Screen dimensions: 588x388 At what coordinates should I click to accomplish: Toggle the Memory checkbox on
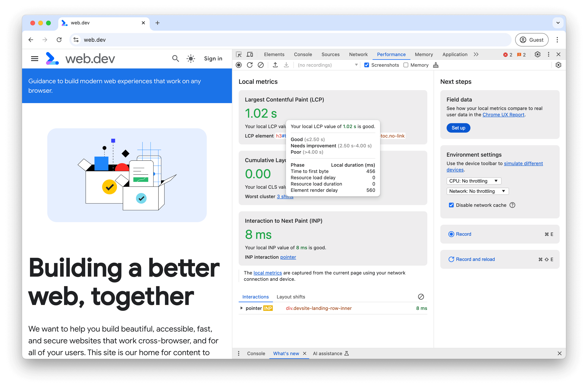(x=405, y=65)
